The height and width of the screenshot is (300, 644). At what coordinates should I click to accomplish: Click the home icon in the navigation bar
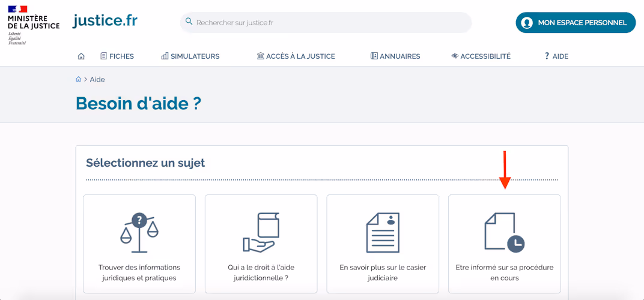click(x=81, y=56)
